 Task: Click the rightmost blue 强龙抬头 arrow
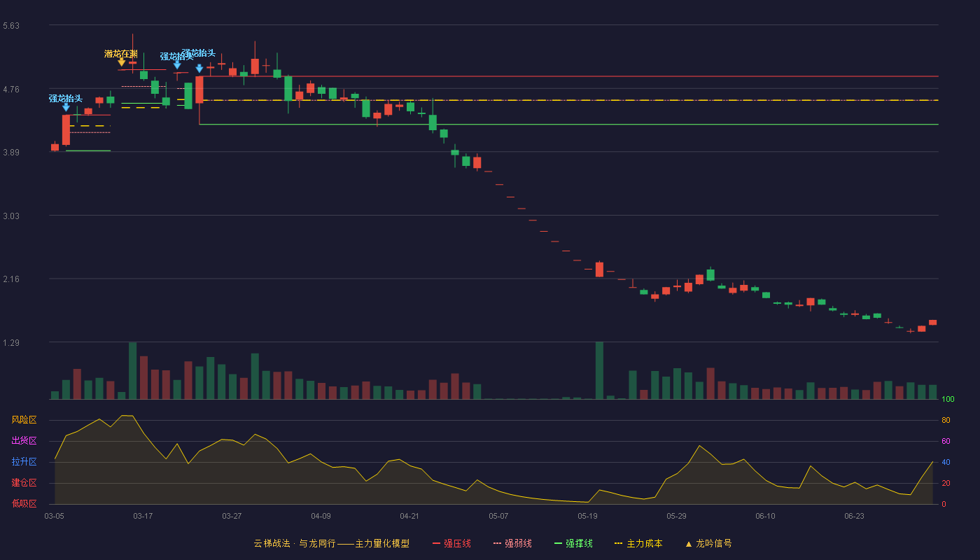(199, 69)
